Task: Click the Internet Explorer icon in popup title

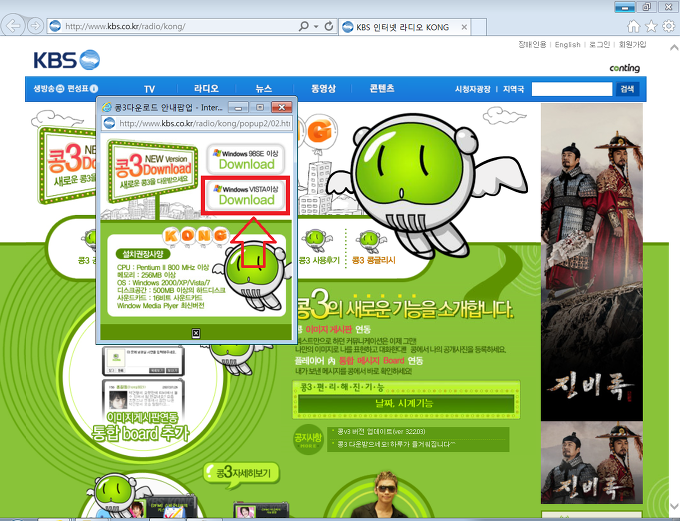Action: (106, 107)
